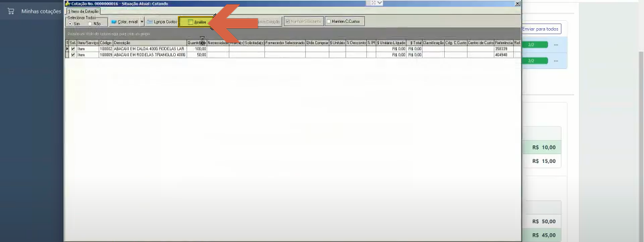Click the Sel. column header
644x242 pixels.
(x=73, y=43)
